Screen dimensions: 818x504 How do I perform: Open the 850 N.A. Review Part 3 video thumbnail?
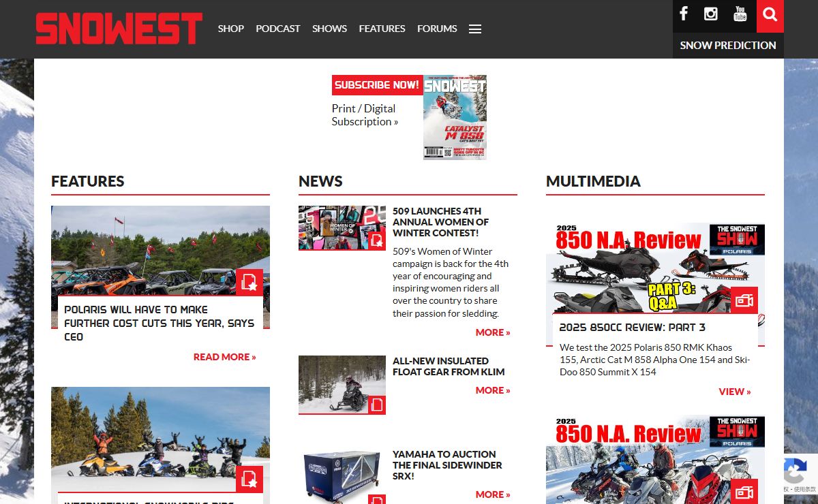coord(655,268)
